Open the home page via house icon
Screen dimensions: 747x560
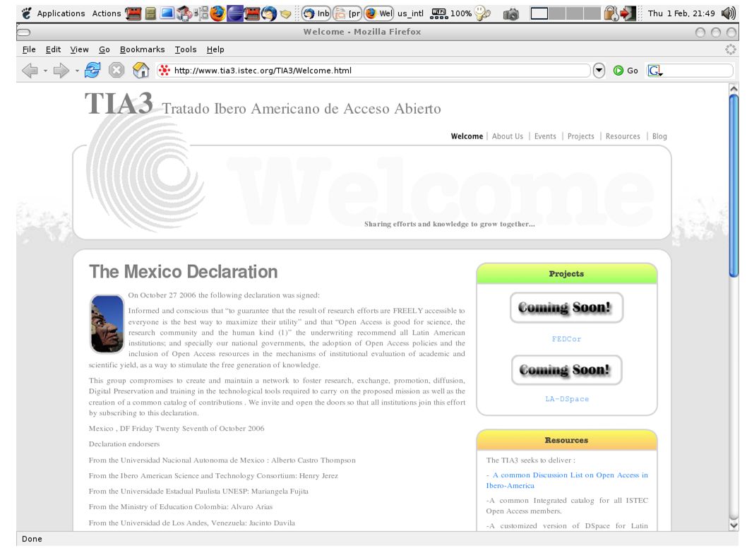[x=141, y=71]
